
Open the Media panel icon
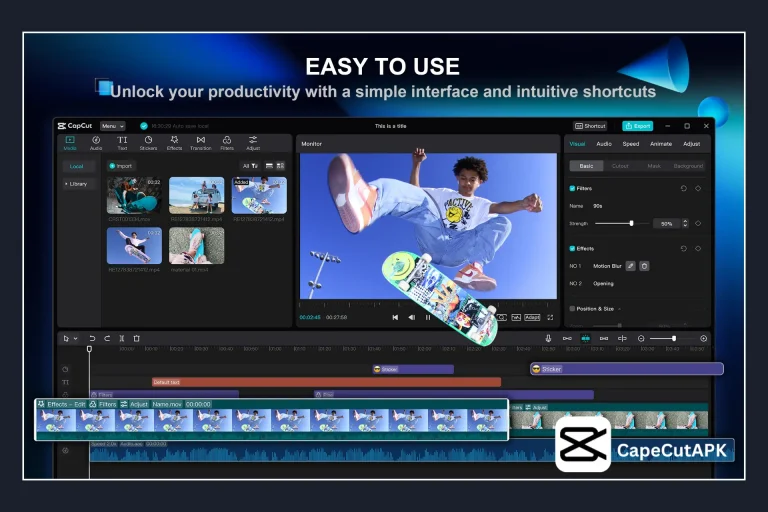[x=70, y=143]
